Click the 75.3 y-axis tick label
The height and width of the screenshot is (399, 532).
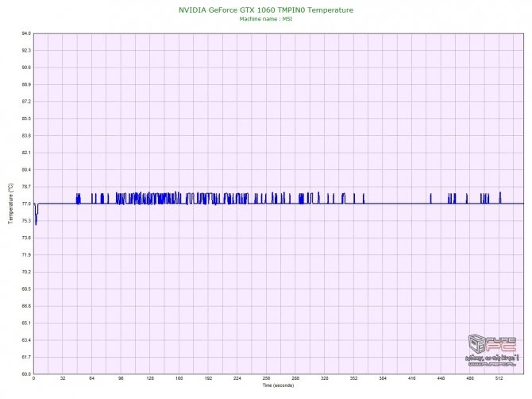(x=26, y=221)
